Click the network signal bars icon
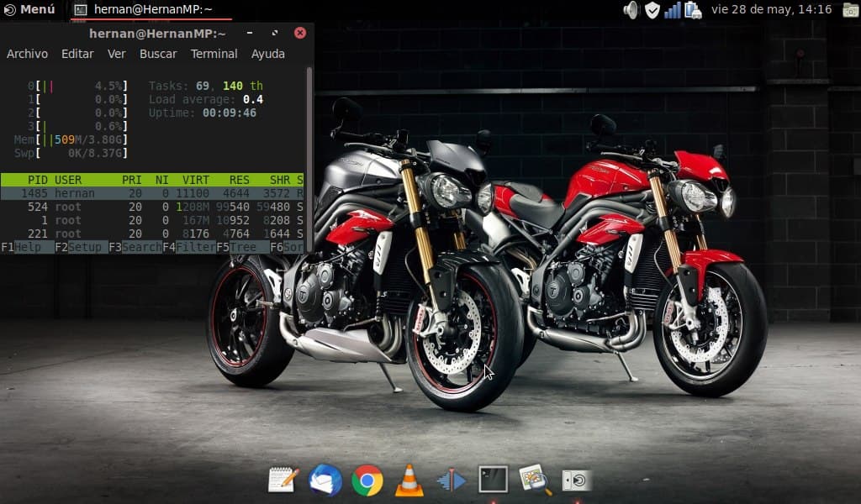 click(x=673, y=10)
